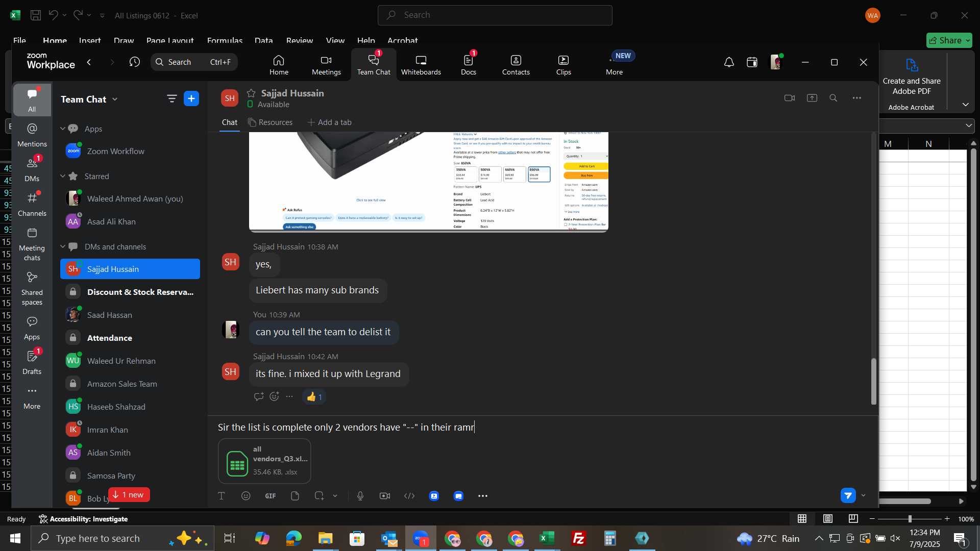Open the Zoom history clock icon

point(135,62)
